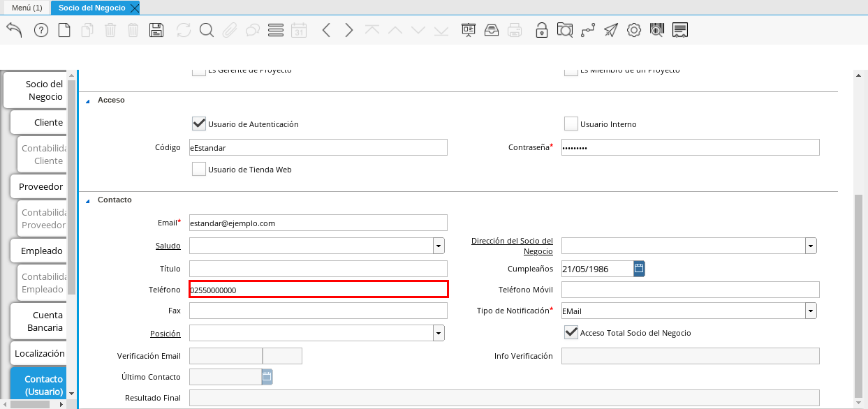Toggle Acceso Total Socio del Negocio checkbox
Viewport: 868px width, 409px height.
(x=571, y=333)
